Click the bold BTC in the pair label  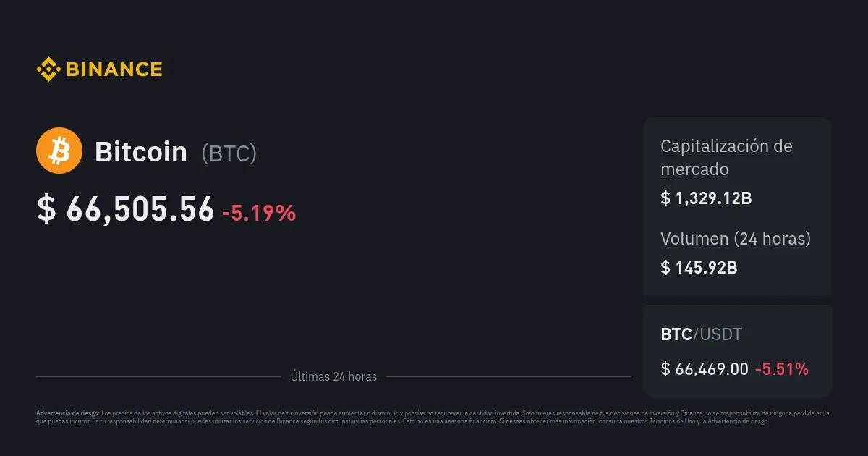point(676,334)
